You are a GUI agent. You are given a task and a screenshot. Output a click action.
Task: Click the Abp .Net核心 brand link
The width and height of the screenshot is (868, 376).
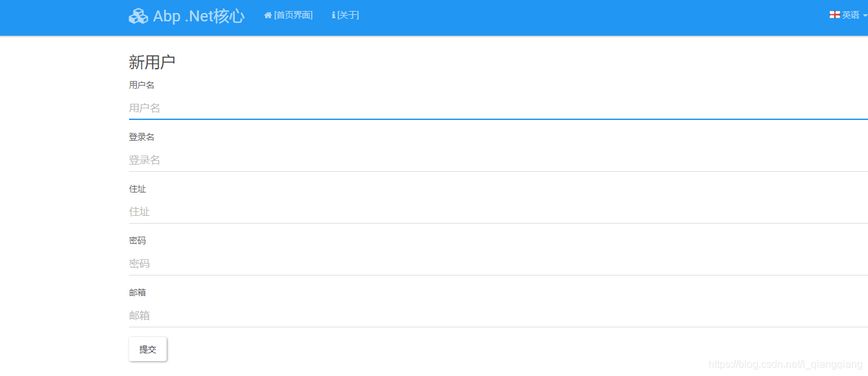187,16
